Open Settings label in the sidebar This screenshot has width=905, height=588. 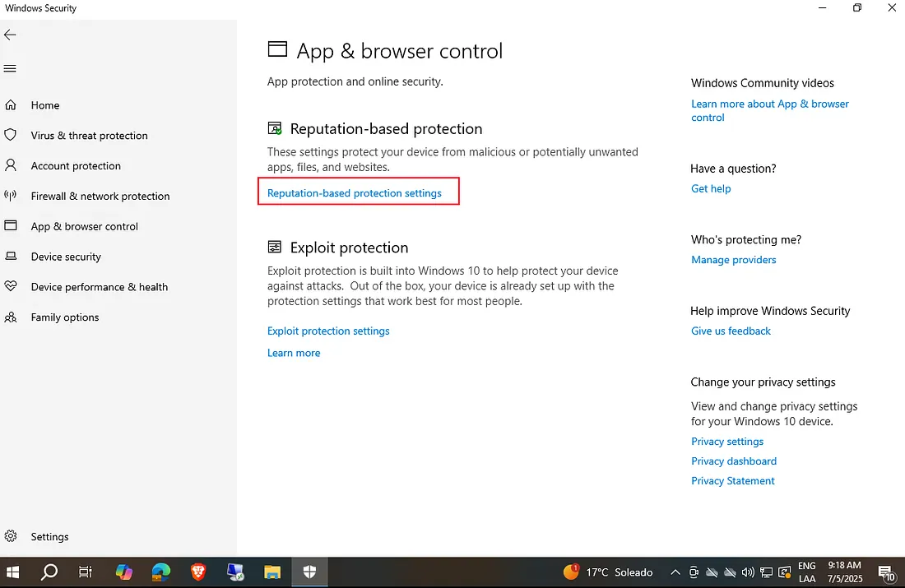coord(49,537)
